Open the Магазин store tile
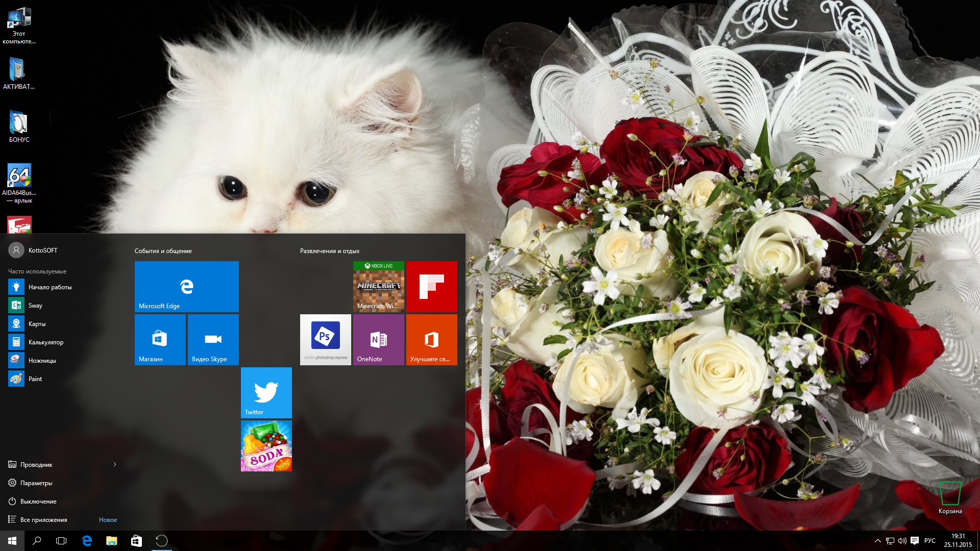Screen dimensions: 980x551 [160, 340]
